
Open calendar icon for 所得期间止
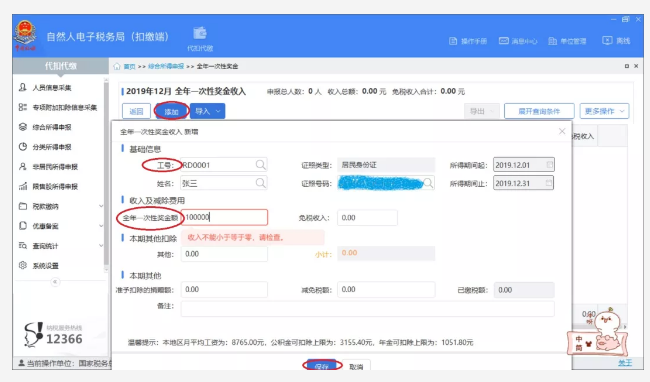[549, 183]
